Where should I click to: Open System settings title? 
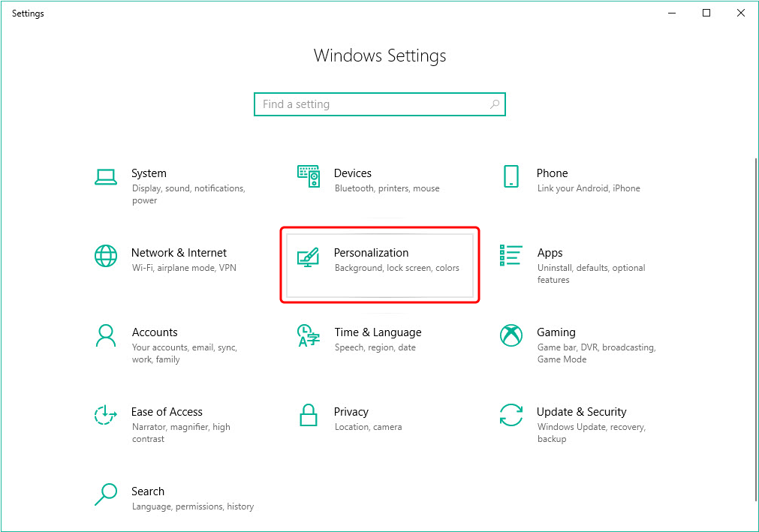click(149, 173)
